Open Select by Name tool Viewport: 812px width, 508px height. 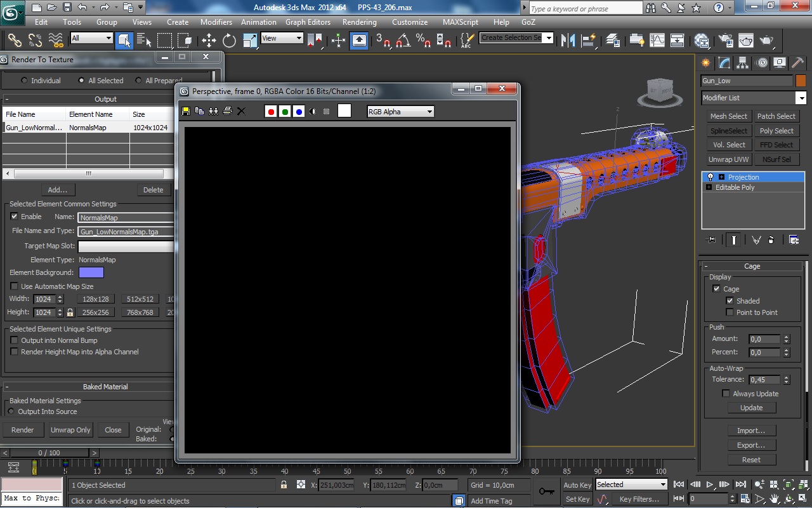(144, 41)
